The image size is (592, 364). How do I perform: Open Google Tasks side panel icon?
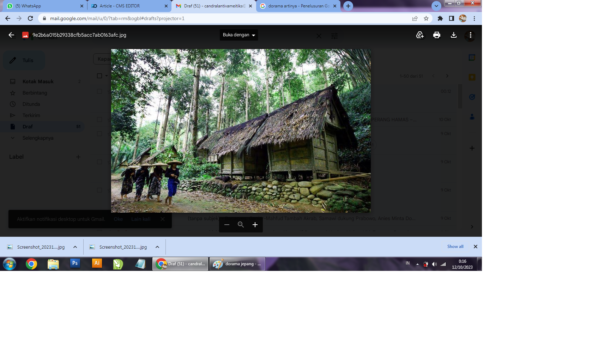(x=472, y=97)
